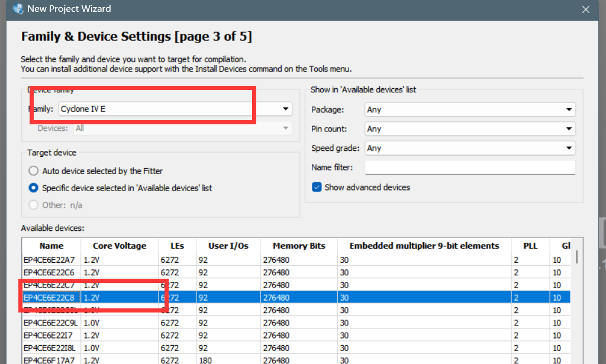Sort devices by Memory Bits column header
Image resolution: width=606 pixels, height=364 pixels.
coord(299,246)
